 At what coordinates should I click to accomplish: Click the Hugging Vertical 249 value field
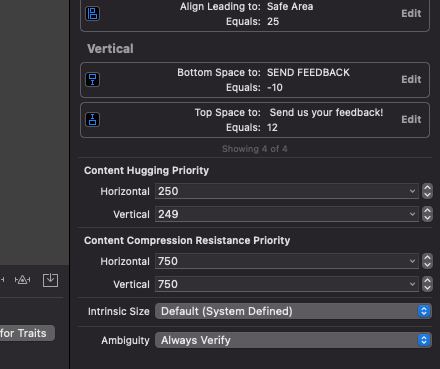click(x=287, y=214)
